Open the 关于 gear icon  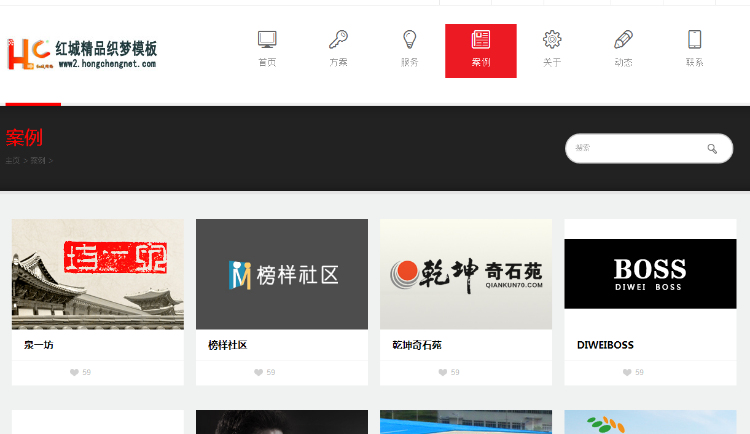(x=552, y=39)
